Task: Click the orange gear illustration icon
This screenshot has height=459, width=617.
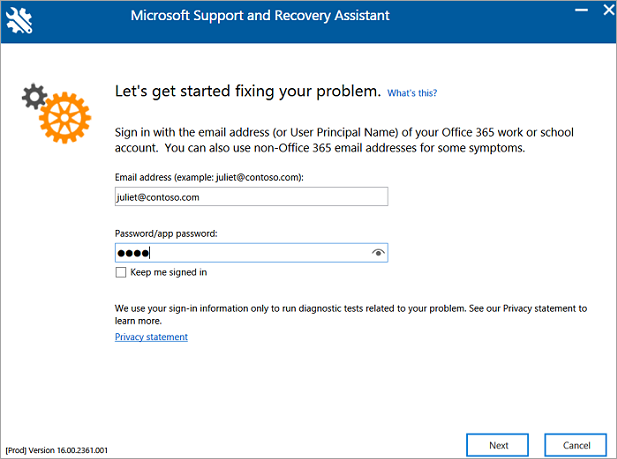Action: point(65,118)
